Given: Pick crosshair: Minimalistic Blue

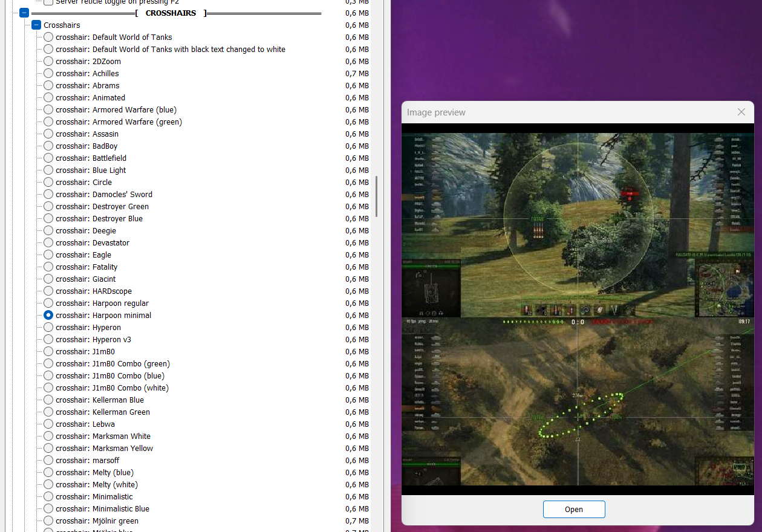Looking at the screenshot, I should tap(48, 508).
